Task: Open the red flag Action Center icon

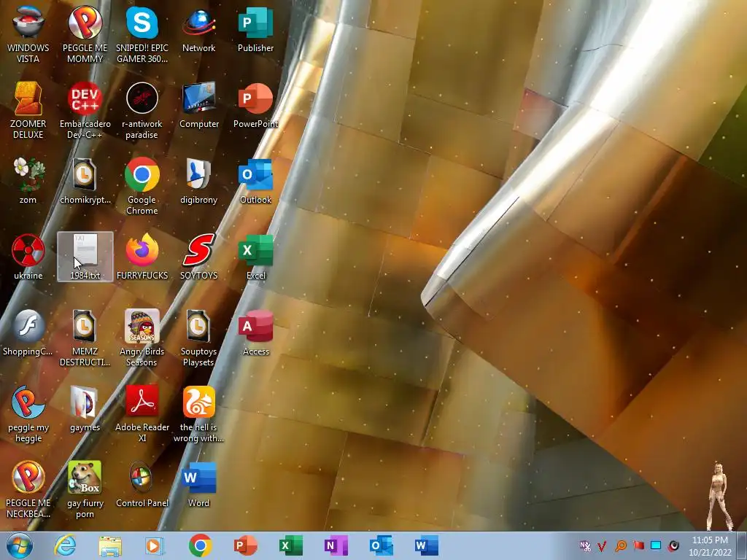Action: tap(638, 545)
